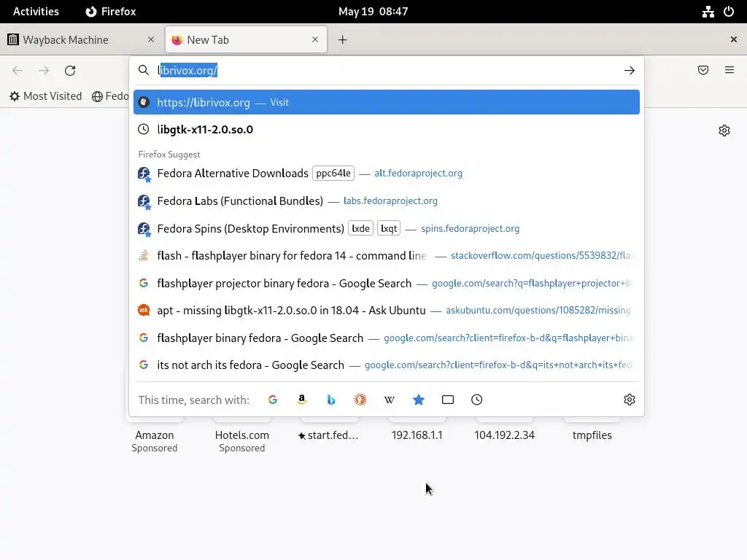The image size is (747, 560).
Task: Select libgtk-x11-2.0.so.0 history search
Action: pos(387,130)
